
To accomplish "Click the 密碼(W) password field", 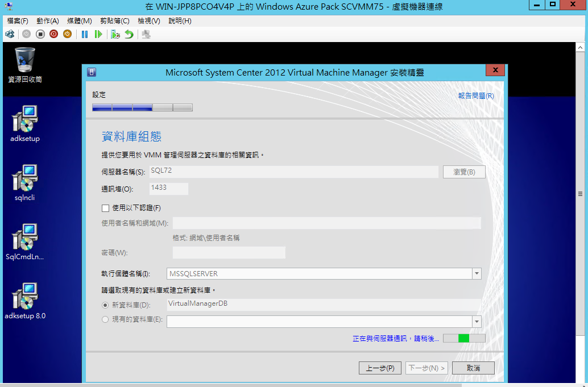I will tap(229, 252).
